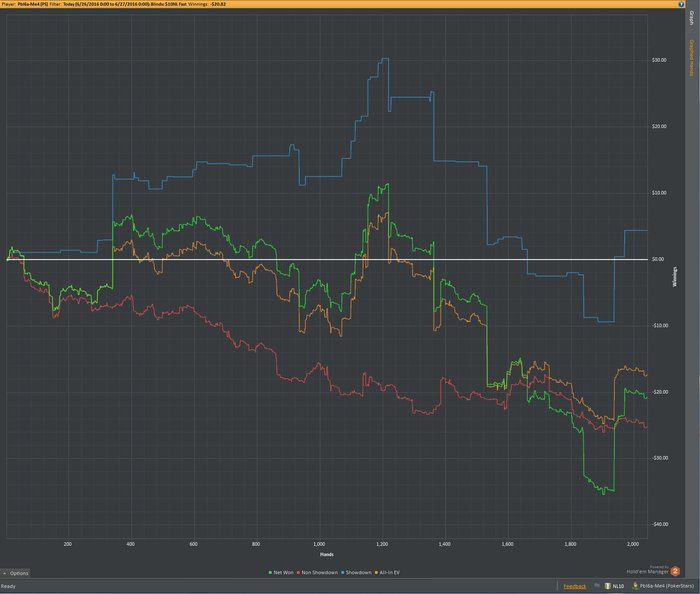Click the 1,400 hands axis label

pos(445,544)
